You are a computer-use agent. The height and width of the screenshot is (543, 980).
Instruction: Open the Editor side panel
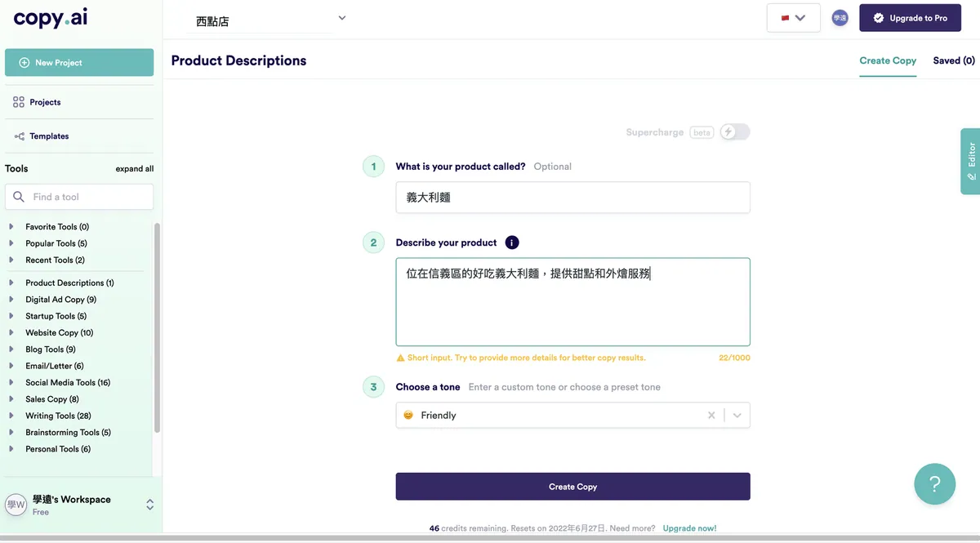970,161
